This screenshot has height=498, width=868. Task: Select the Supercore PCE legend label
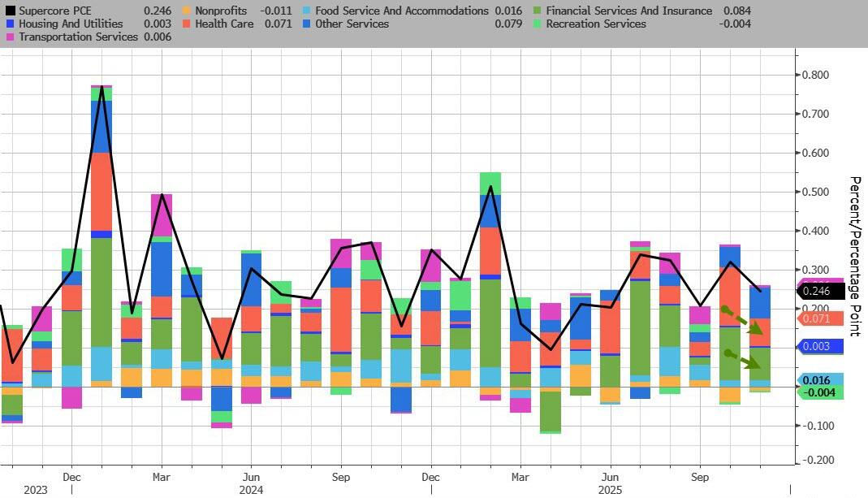point(56,11)
